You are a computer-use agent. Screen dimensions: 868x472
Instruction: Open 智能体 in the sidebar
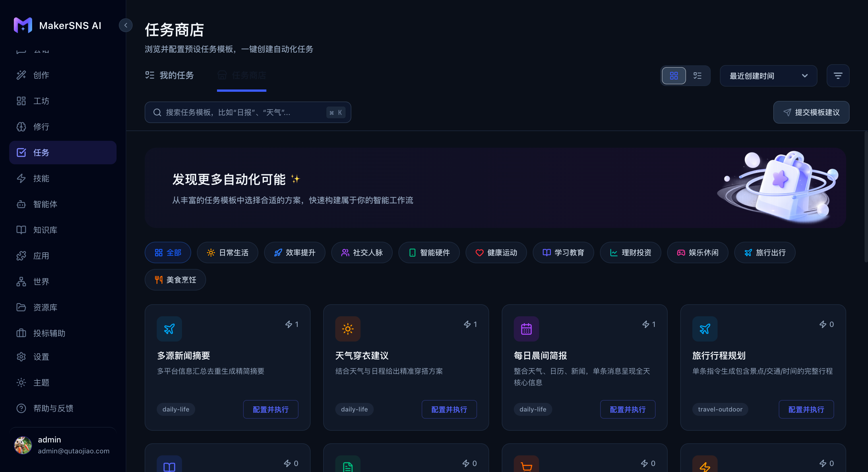coord(63,204)
